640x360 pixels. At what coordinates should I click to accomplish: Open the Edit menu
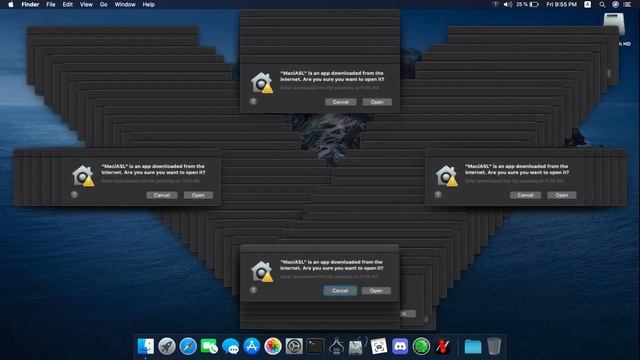[68, 4]
